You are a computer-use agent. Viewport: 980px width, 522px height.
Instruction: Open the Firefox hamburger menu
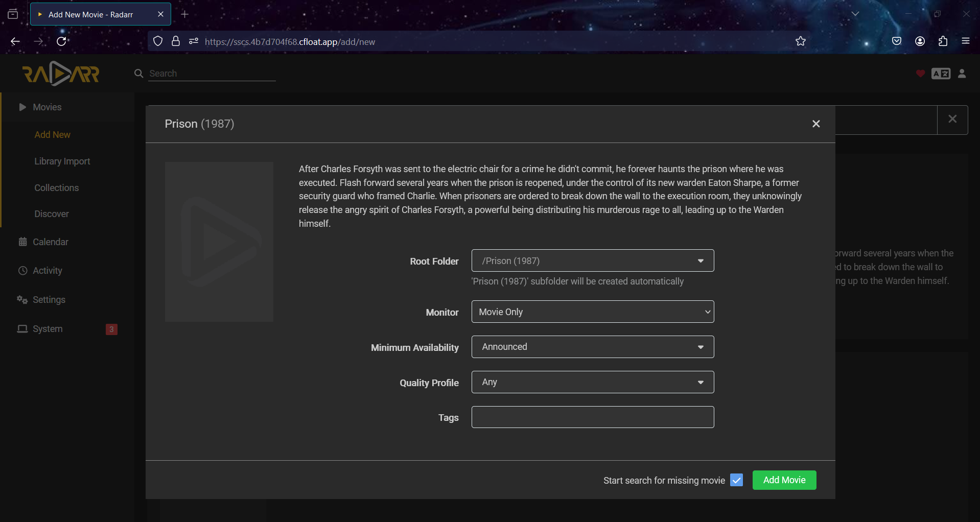click(966, 41)
